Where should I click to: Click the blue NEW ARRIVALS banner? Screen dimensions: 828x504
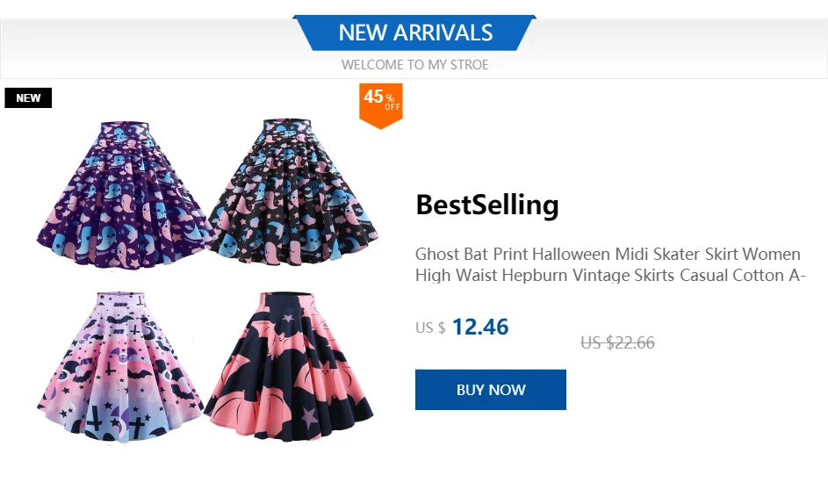(415, 33)
